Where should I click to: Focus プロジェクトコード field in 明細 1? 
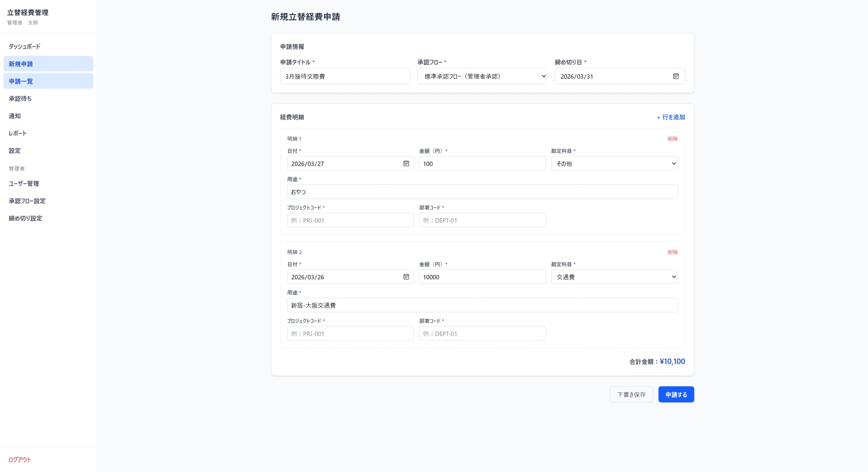[350, 220]
